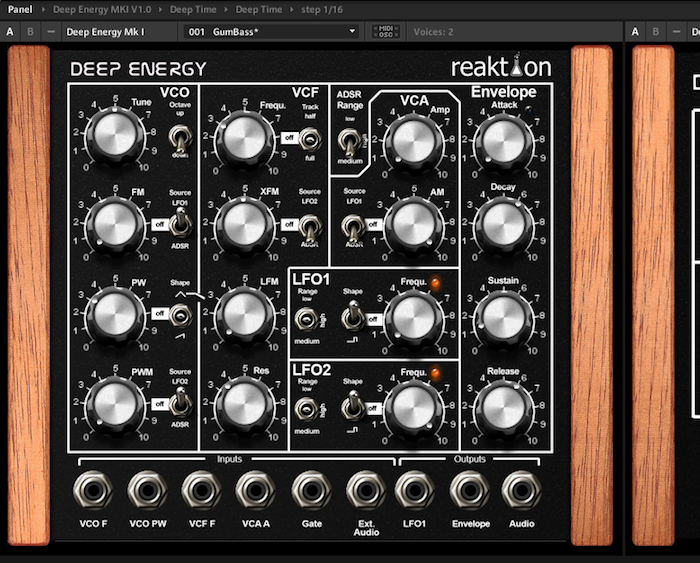
Task: Flip the VCF Track half/full switch
Action: pos(310,139)
